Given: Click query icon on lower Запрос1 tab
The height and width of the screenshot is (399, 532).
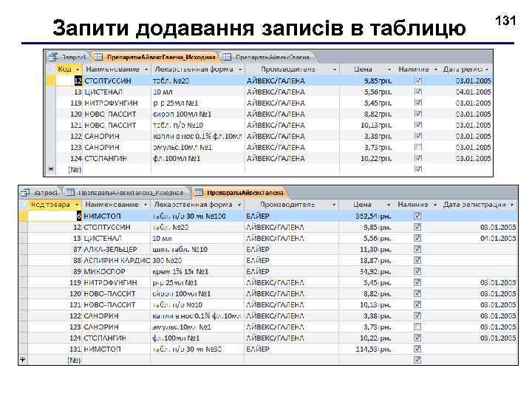Looking at the screenshot, I should coord(25,193).
